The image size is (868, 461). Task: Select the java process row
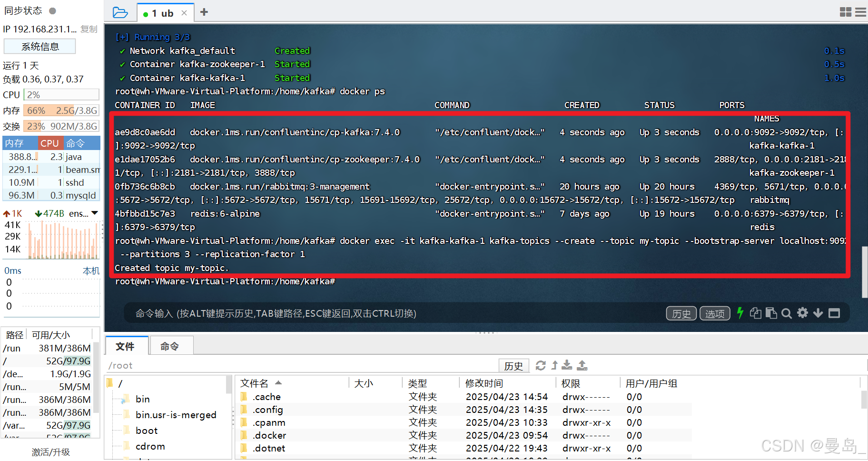pos(51,157)
